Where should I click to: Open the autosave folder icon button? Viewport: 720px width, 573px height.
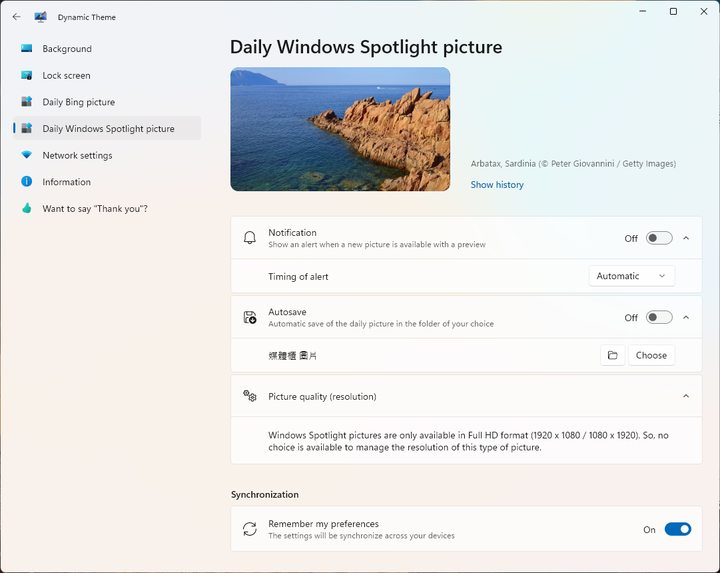613,355
